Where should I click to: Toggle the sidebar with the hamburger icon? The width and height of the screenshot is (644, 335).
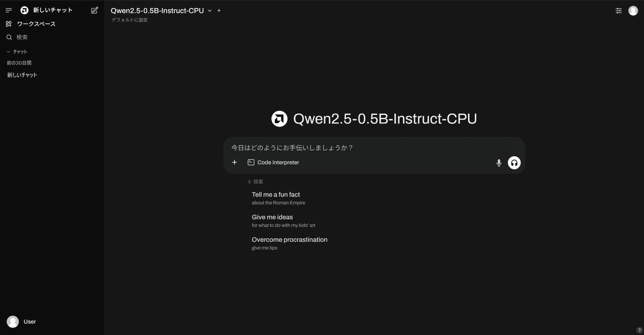[x=8, y=9]
